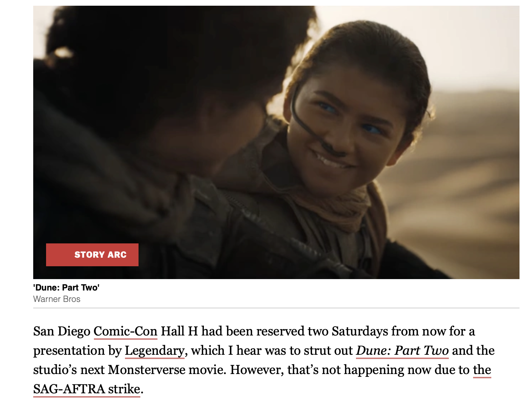Image resolution: width=532 pixels, height=404 pixels.
Task: Click the nose tube on the woman's cheek
Action: pyautogui.click(x=307, y=125)
